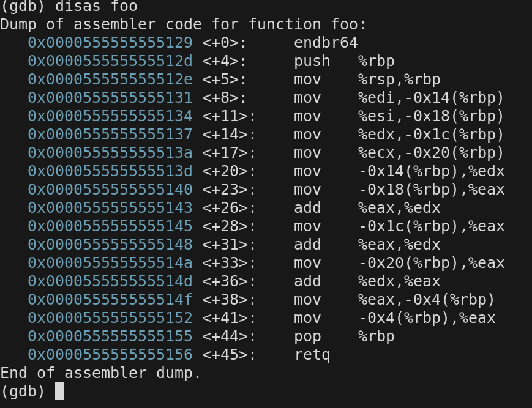Select address 0x0000555555555129
Image resolution: width=532 pixels, height=408 pixels.
point(110,43)
